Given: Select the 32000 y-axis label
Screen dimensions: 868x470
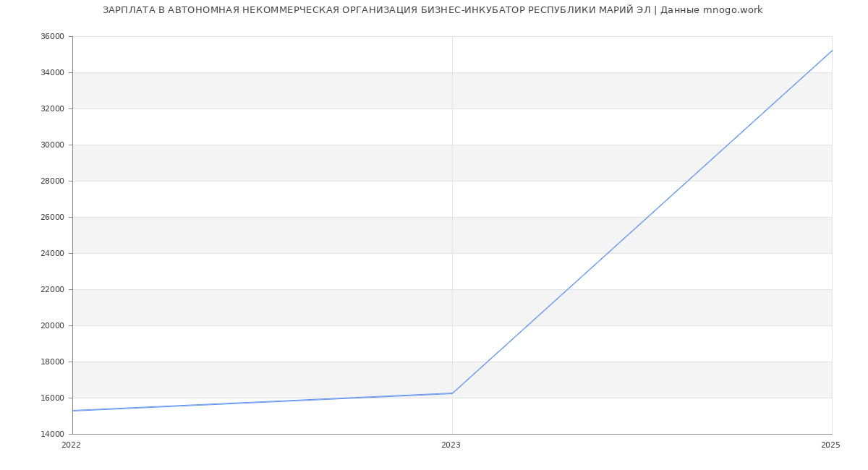Looking at the screenshot, I should point(52,109).
